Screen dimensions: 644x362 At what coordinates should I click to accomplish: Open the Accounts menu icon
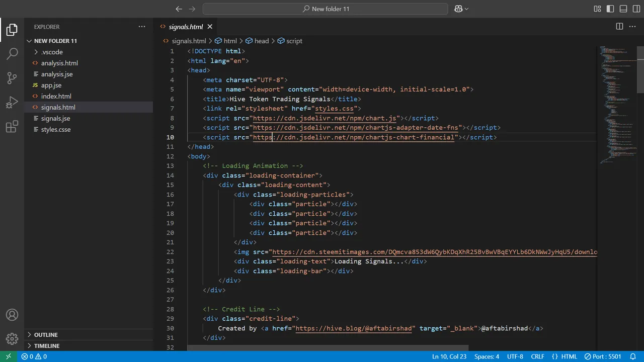coord(12,315)
